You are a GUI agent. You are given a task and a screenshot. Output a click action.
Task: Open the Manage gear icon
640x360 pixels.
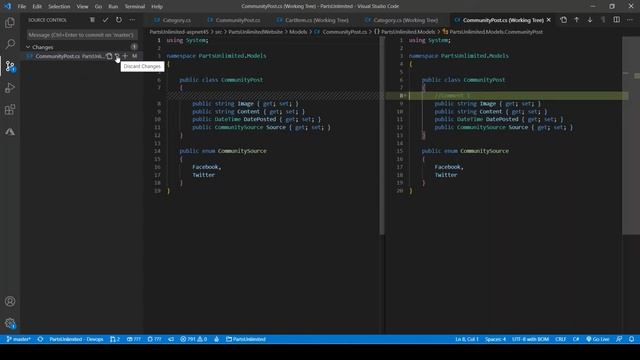click(10, 323)
